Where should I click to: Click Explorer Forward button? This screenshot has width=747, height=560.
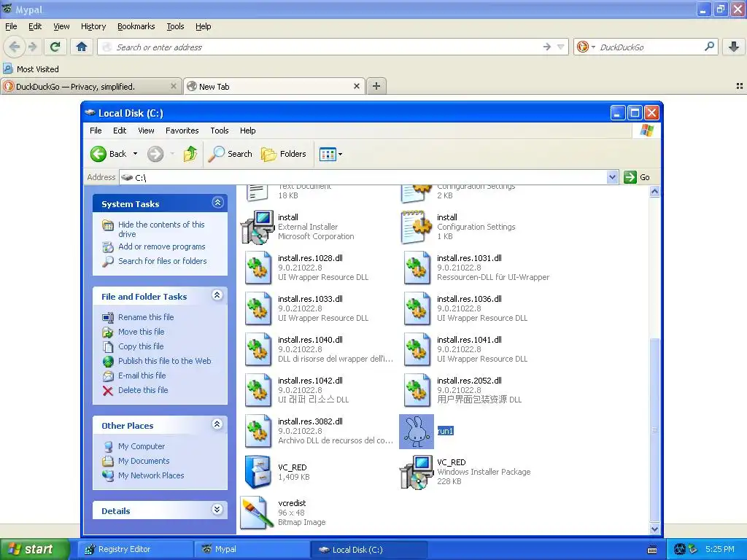pyautogui.click(x=155, y=154)
